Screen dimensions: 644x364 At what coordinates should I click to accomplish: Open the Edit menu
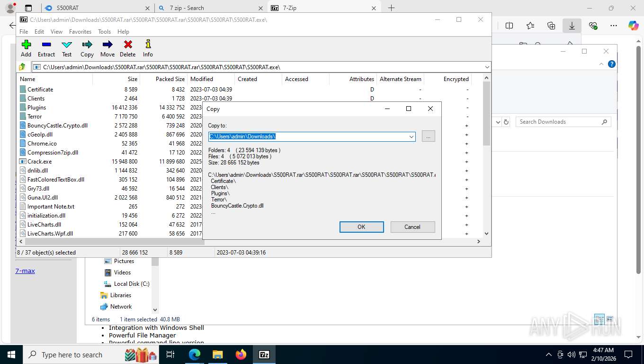[39, 31]
